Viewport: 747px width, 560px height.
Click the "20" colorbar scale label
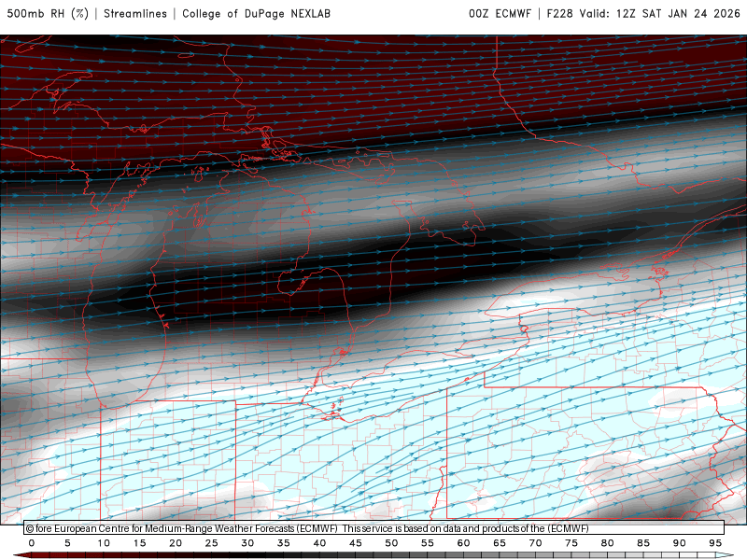pyautogui.click(x=176, y=543)
